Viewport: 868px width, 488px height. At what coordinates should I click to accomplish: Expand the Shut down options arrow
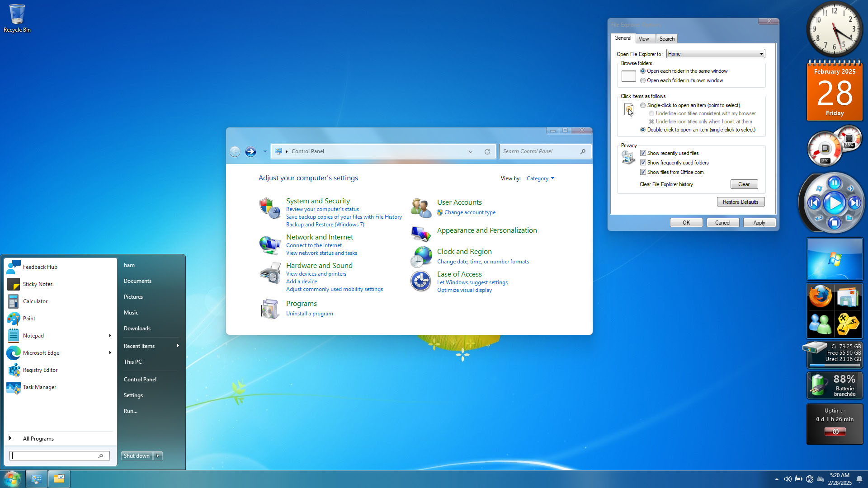[158, 455]
